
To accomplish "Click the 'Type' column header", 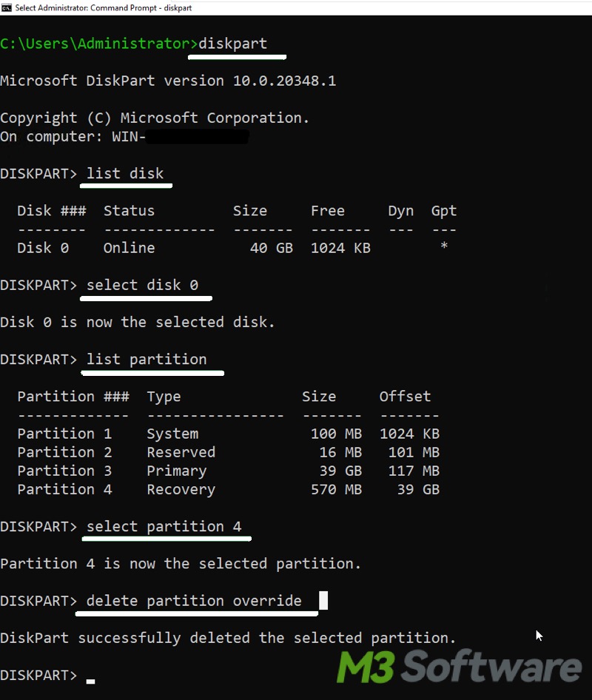I will (164, 397).
